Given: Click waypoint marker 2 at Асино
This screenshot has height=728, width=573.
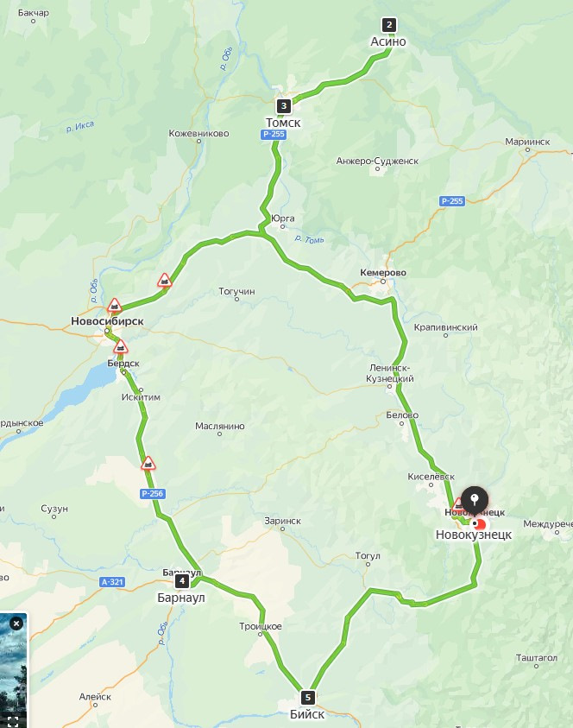Looking at the screenshot, I should pyautogui.click(x=389, y=24).
